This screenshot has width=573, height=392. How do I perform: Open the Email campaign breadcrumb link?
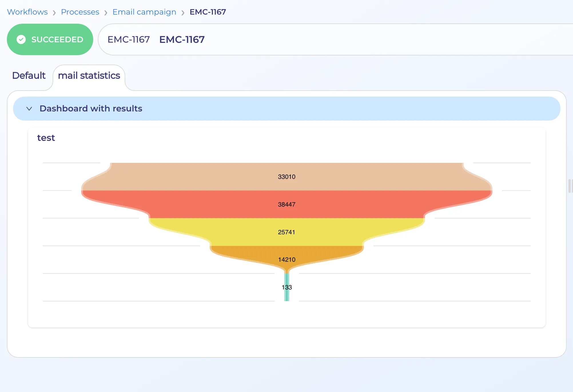coord(144,12)
